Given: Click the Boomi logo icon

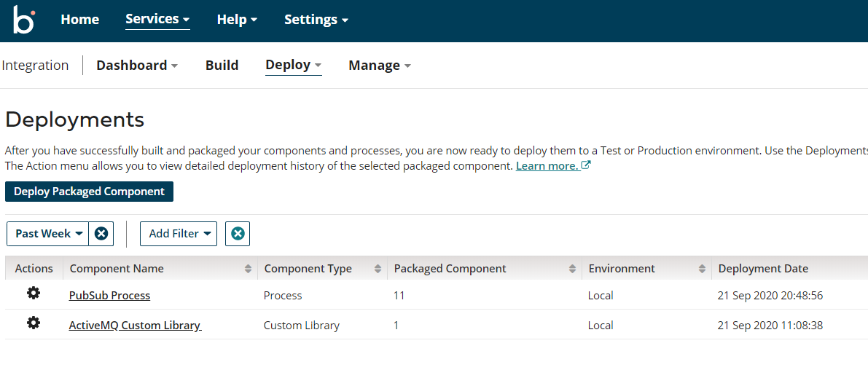Looking at the screenshot, I should [x=23, y=20].
